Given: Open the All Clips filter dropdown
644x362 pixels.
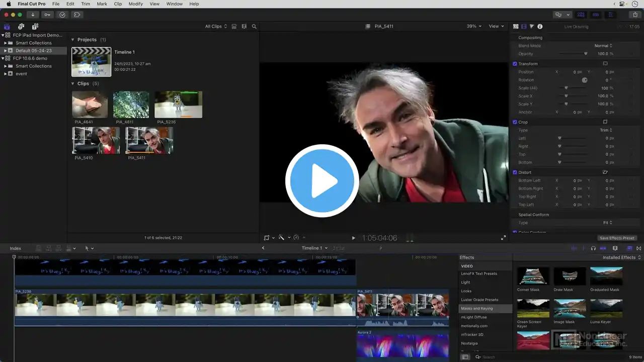Looking at the screenshot, I should coord(216,26).
